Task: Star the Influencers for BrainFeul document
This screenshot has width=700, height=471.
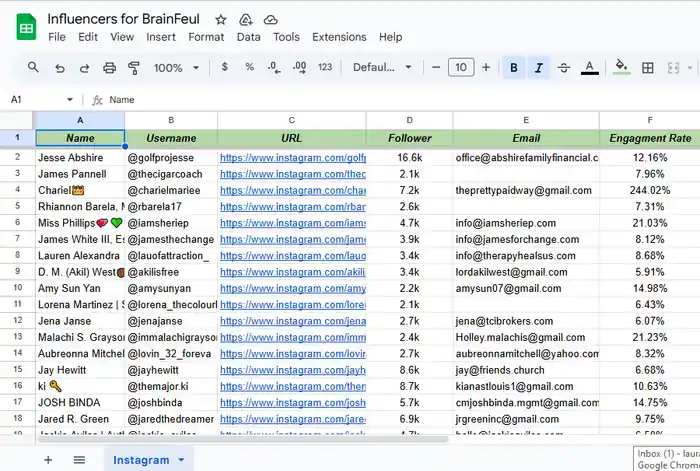Action: (221, 20)
